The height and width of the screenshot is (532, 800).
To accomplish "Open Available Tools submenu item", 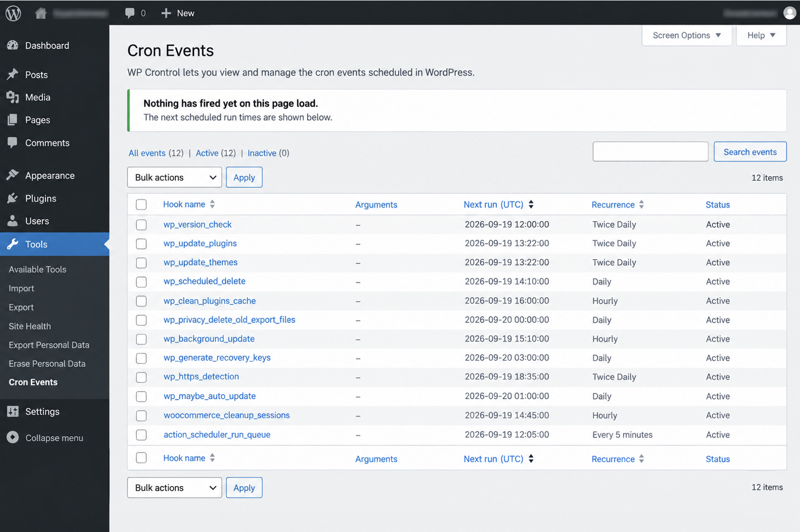I will coord(37,269).
